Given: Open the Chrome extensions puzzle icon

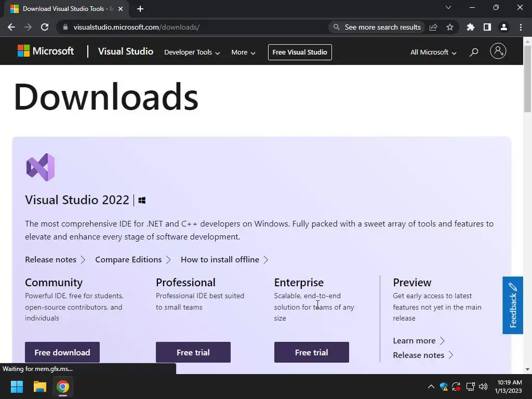Looking at the screenshot, I should [x=471, y=27].
